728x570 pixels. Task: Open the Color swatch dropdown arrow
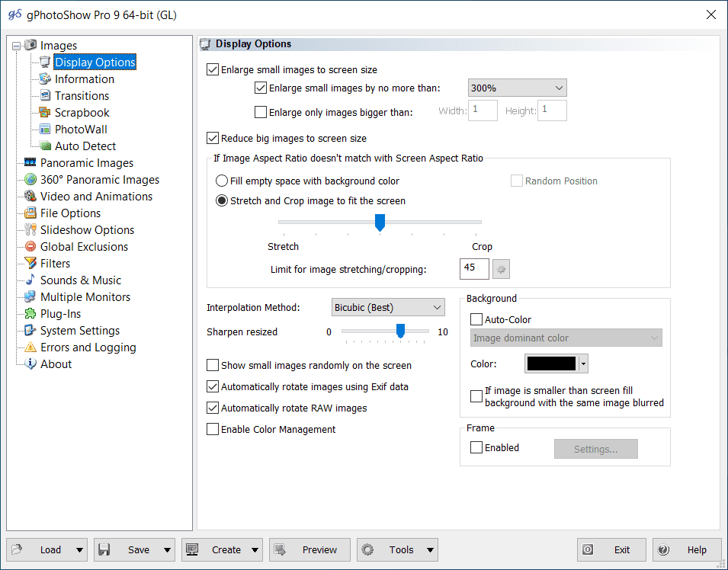point(584,363)
